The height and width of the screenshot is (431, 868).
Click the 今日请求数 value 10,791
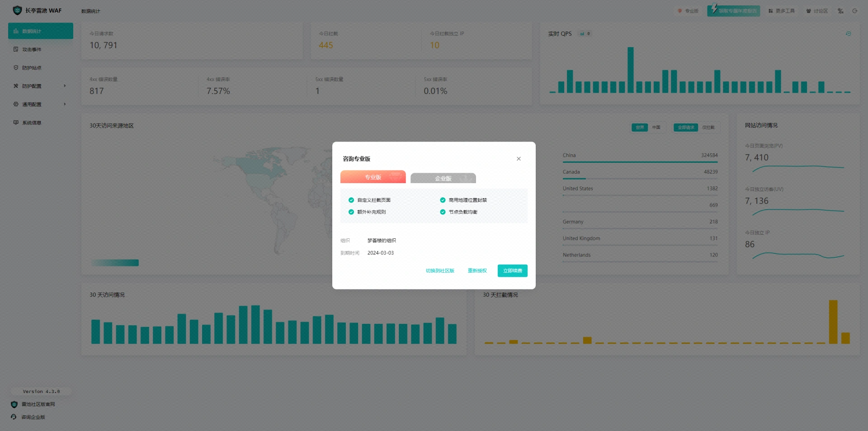[103, 45]
